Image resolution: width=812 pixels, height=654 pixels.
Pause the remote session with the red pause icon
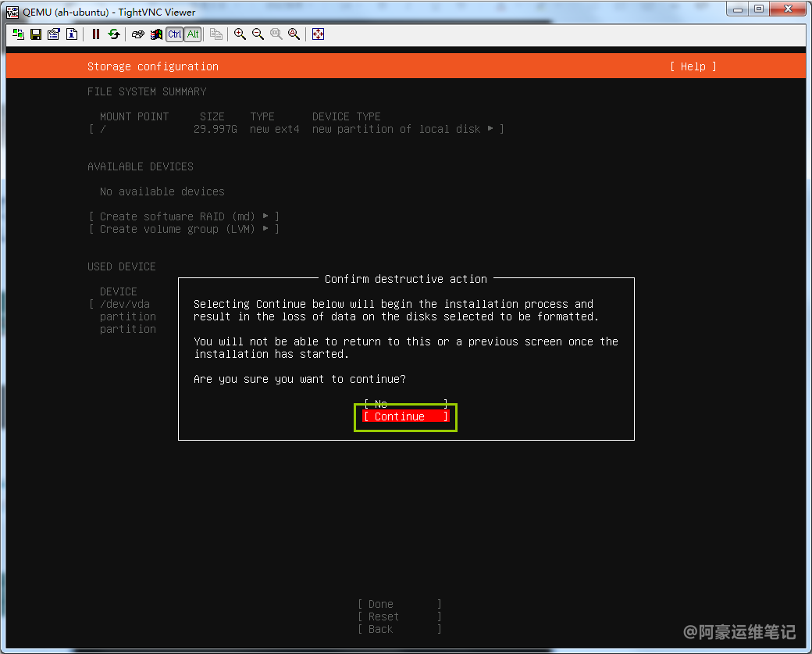(x=96, y=34)
